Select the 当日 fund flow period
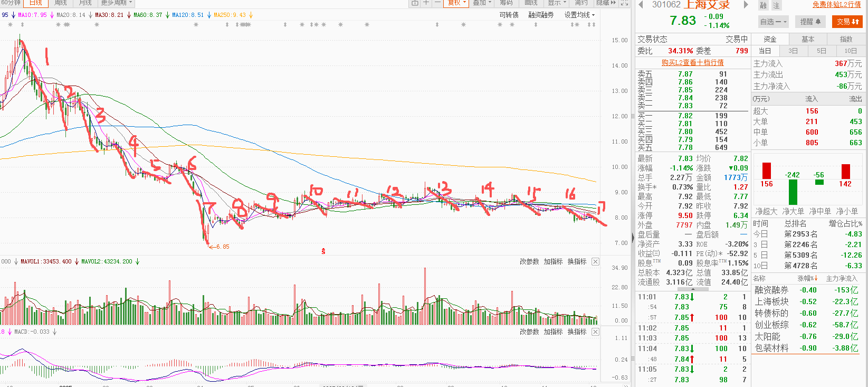The image size is (868, 387). point(765,51)
